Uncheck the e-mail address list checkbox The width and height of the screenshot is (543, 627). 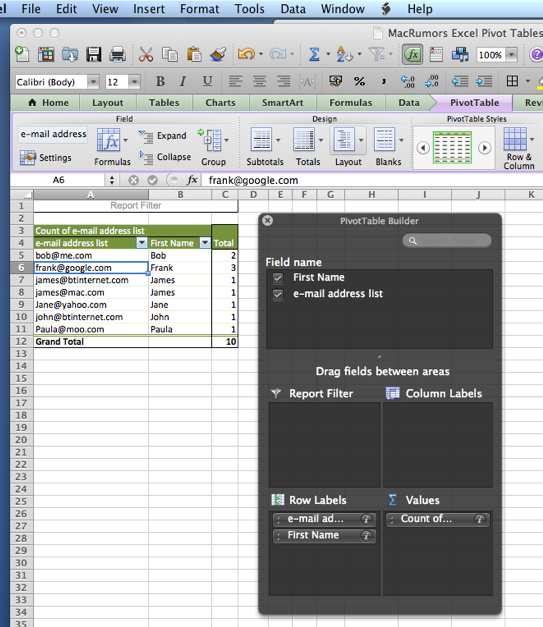(277, 294)
